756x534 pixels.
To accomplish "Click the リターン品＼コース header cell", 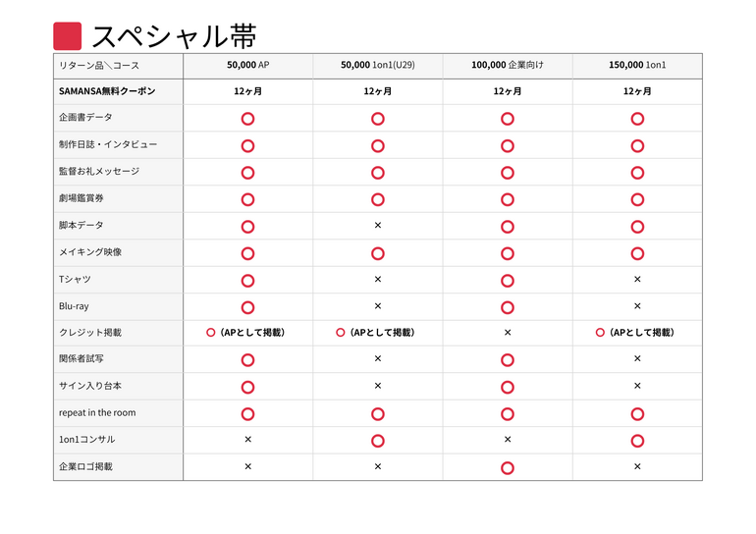I will [x=99, y=66].
